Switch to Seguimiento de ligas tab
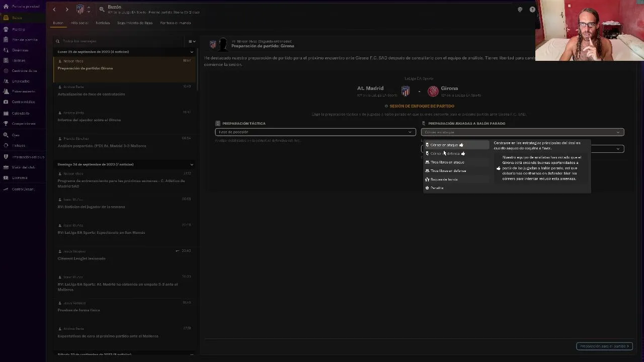644x362 pixels. coord(135,23)
